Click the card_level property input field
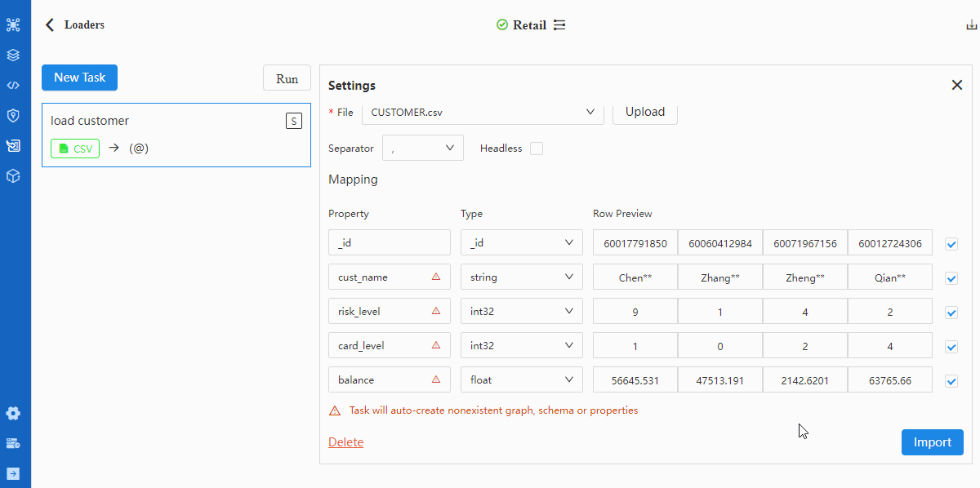The width and height of the screenshot is (980, 488). [390, 345]
